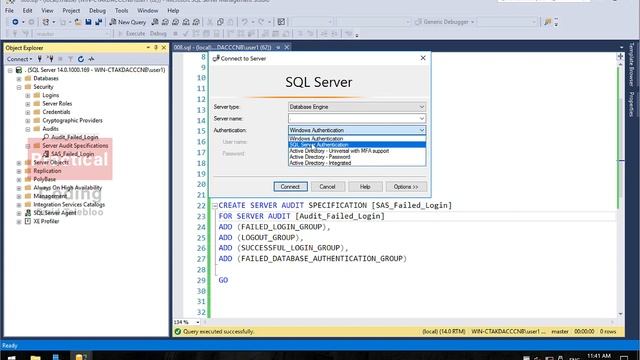
Task: Click the Options >> button
Action: coord(406,187)
